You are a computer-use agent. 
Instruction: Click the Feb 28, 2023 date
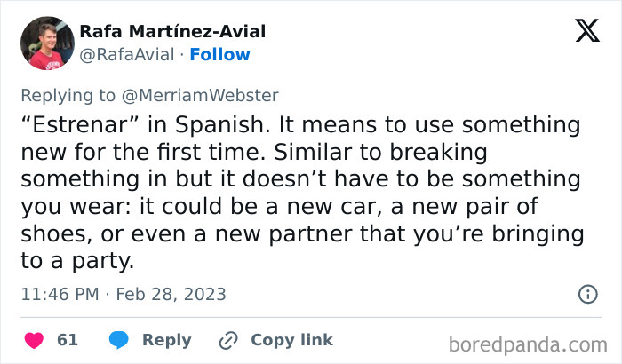[x=171, y=294]
